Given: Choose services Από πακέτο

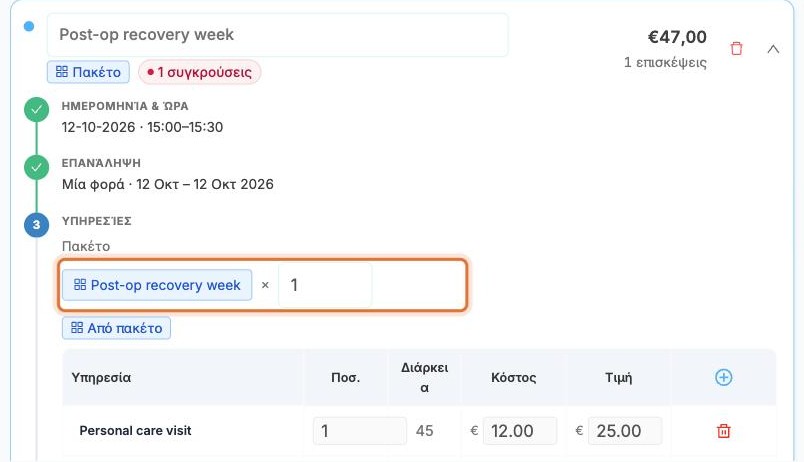Looking at the screenshot, I should click(116, 328).
